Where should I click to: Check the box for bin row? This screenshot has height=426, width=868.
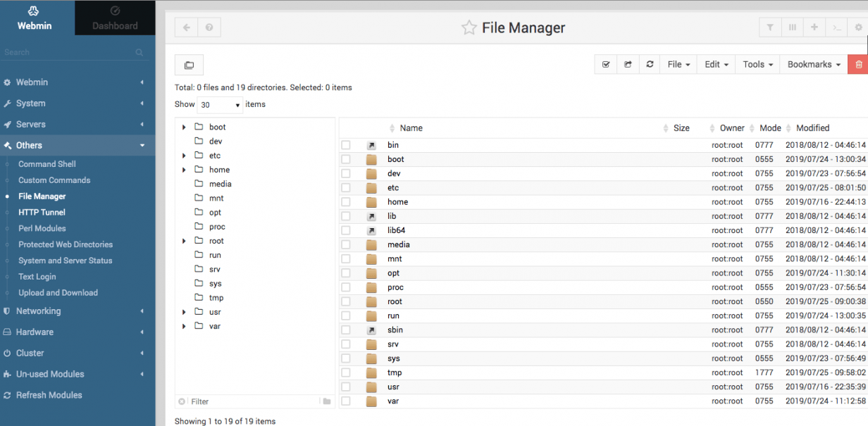tap(346, 145)
